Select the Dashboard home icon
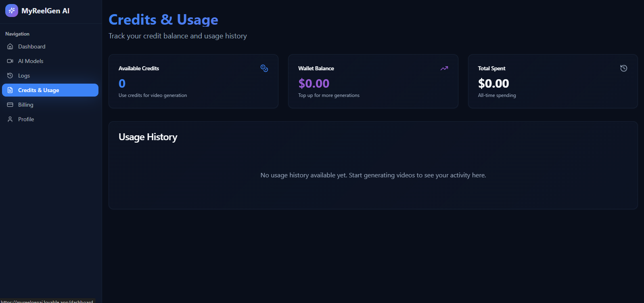Image resolution: width=644 pixels, height=303 pixels. 10,46
